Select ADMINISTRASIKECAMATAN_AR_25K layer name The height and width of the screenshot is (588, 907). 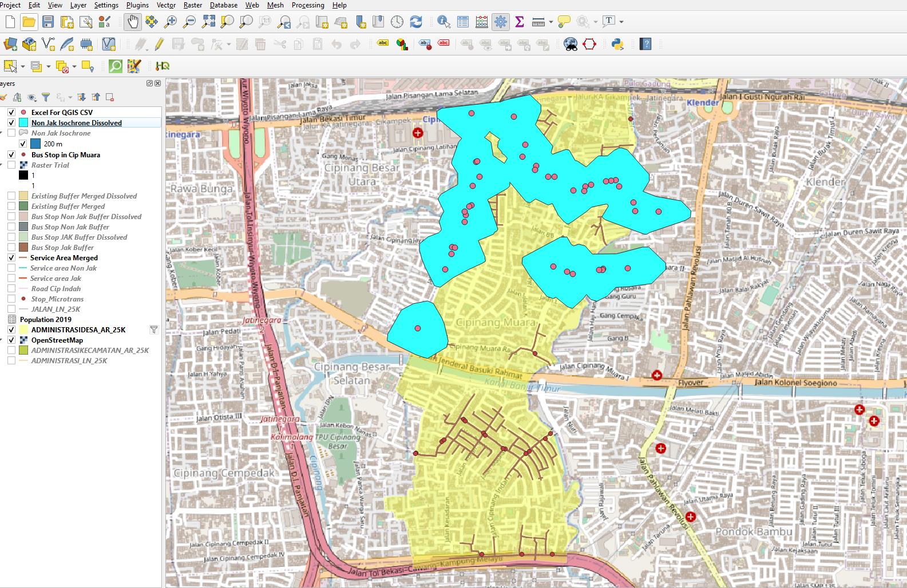pos(90,351)
